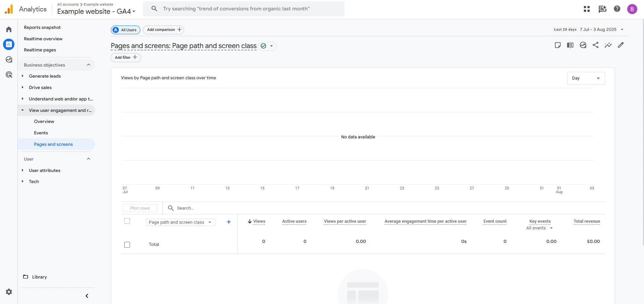Customize report with the pencil icon
Image resolution: width=644 pixels, height=304 pixels.
click(x=621, y=45)
